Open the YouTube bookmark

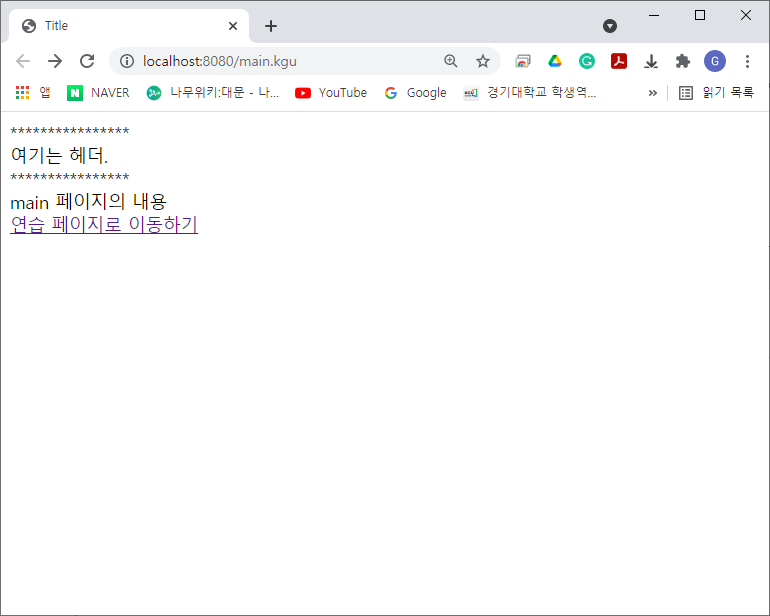click(x=331, y=92)
